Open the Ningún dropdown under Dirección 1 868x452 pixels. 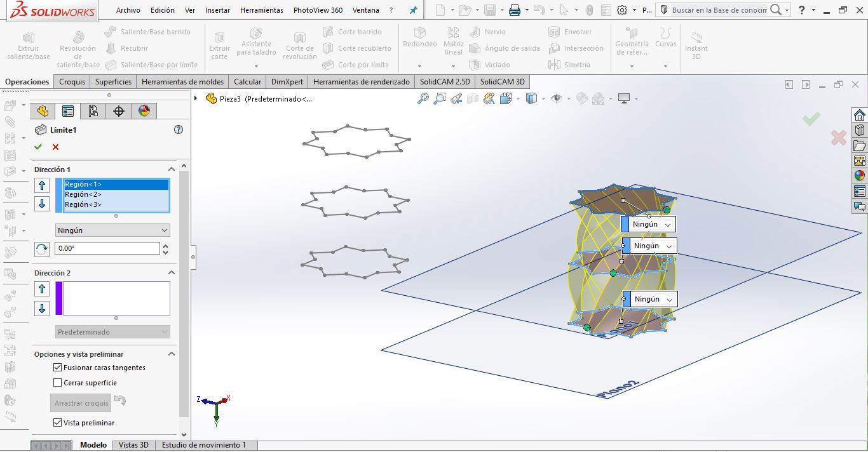tap(112, 230)
